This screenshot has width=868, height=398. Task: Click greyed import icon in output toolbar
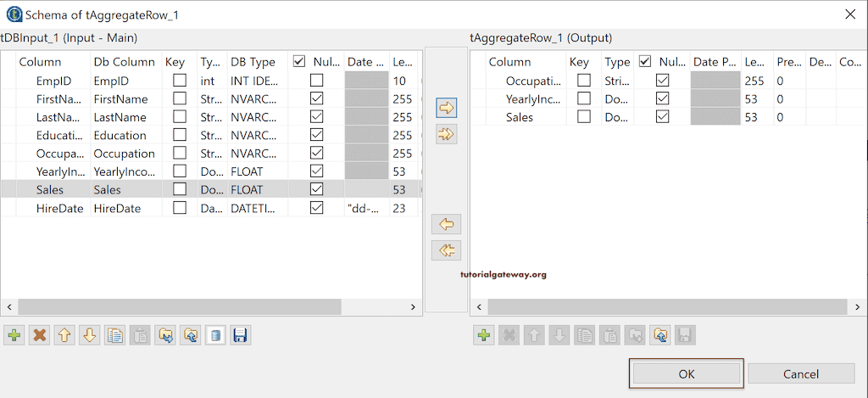635,335
